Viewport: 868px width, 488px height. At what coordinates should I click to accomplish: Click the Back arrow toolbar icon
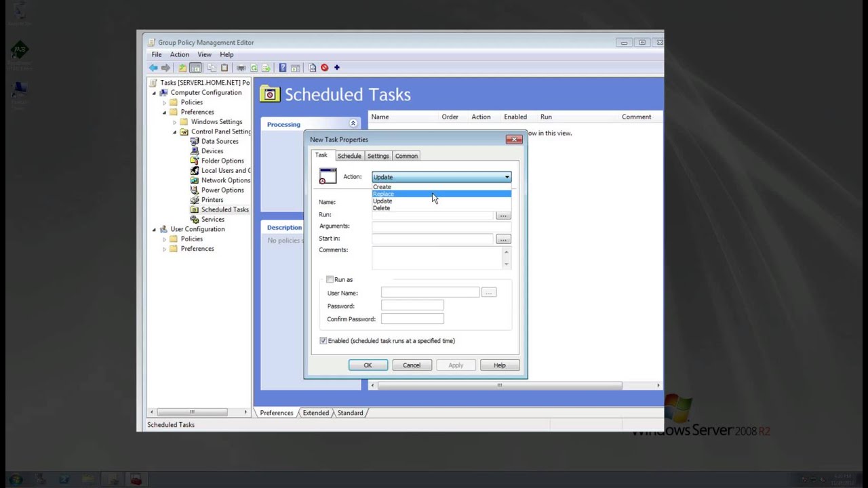[x=153, y=68]
